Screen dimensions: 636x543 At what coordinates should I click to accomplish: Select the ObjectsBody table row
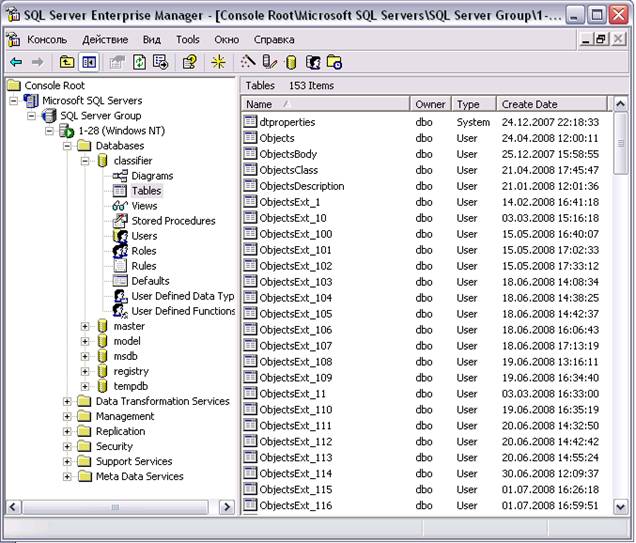(288, 154)
